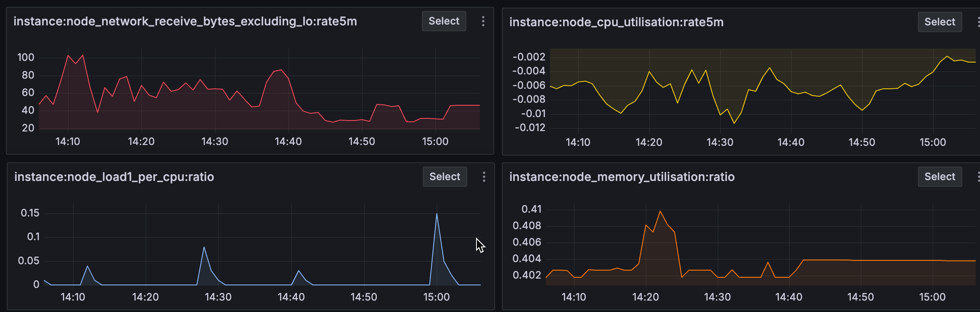
Task: Click the load1 spike just after 14:40
Action: pyautogui.click(x=299, y=271)
